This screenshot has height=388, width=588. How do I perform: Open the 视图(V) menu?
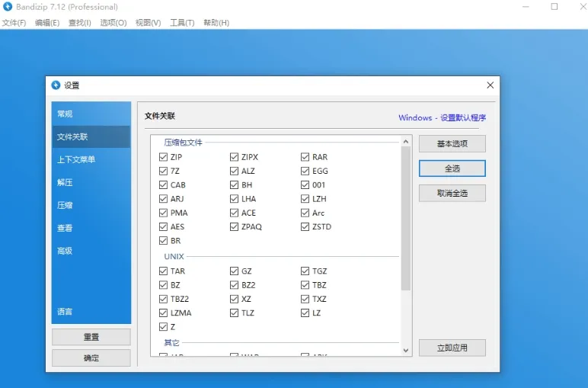[148, 23]
